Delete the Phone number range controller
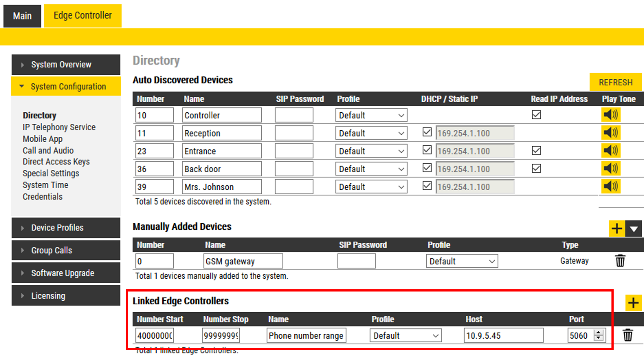 628,336
